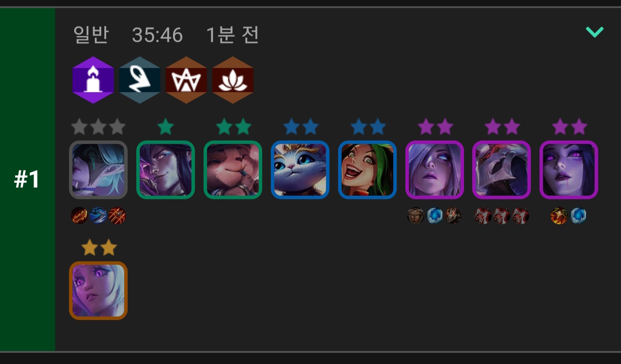Click the purple candle trait hexagon
The image size is (621, 364).
[93, 80]
